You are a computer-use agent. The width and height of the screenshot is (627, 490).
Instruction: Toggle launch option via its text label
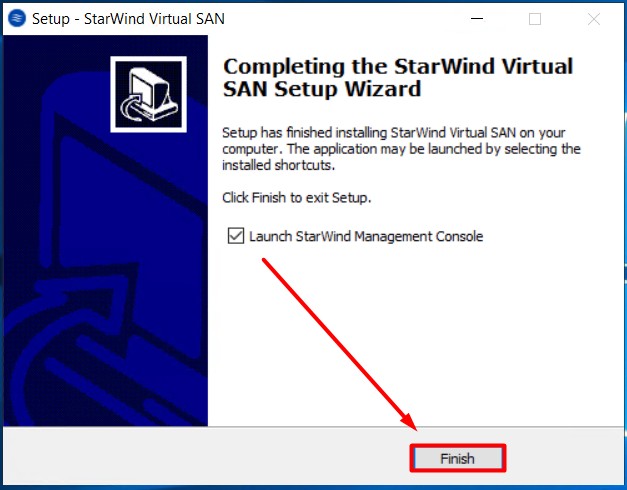[x=366, y=236]
